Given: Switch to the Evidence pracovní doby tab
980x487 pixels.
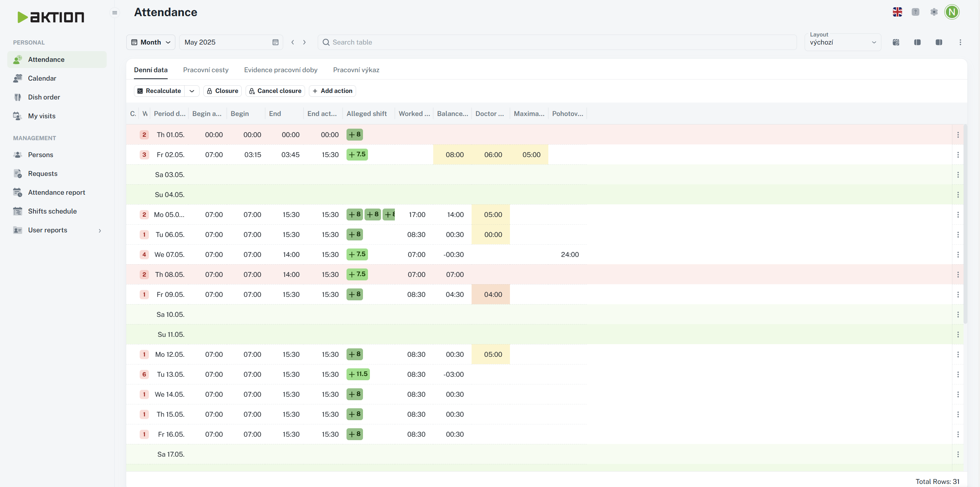Looking at the screenshot, I should [280, 70].
